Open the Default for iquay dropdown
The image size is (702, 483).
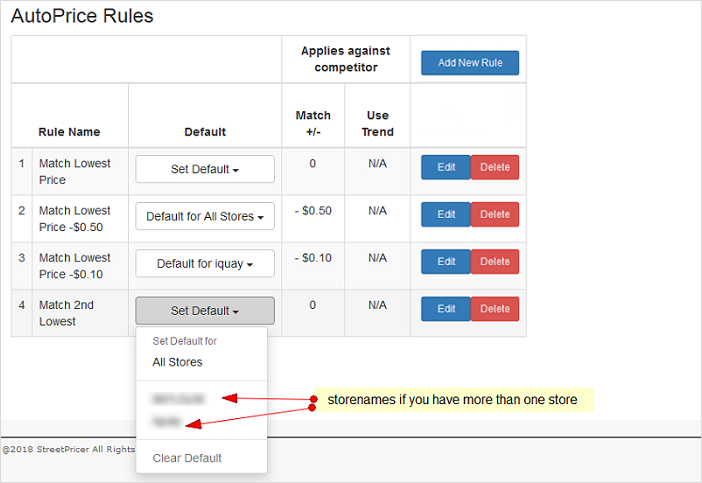tap(205, 264)
